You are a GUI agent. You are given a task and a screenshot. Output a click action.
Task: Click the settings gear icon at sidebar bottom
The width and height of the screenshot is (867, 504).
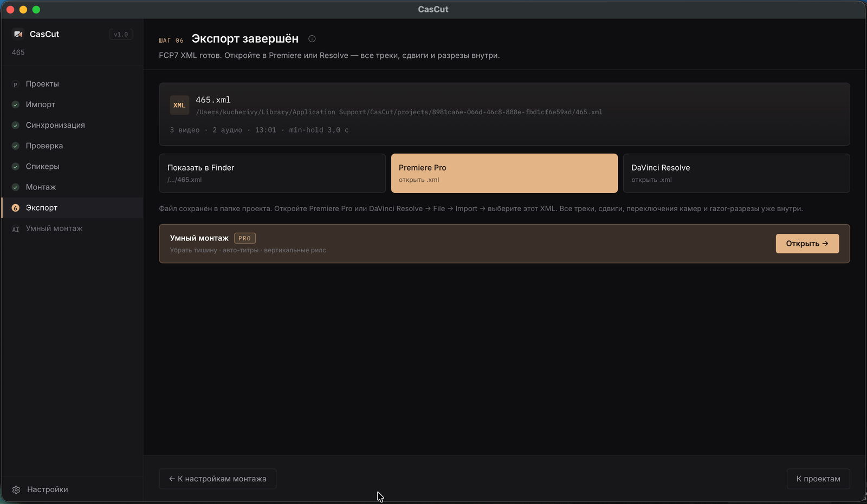click(16, 489)
